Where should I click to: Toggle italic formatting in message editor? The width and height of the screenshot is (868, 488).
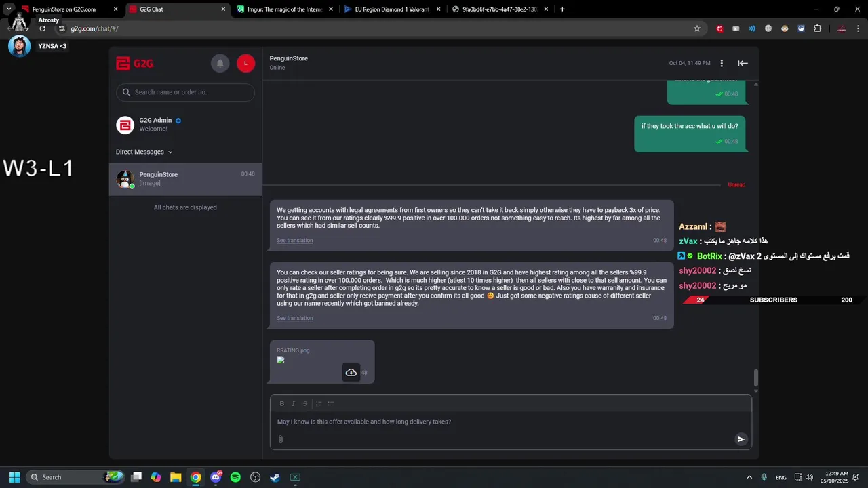pos(294,403)
